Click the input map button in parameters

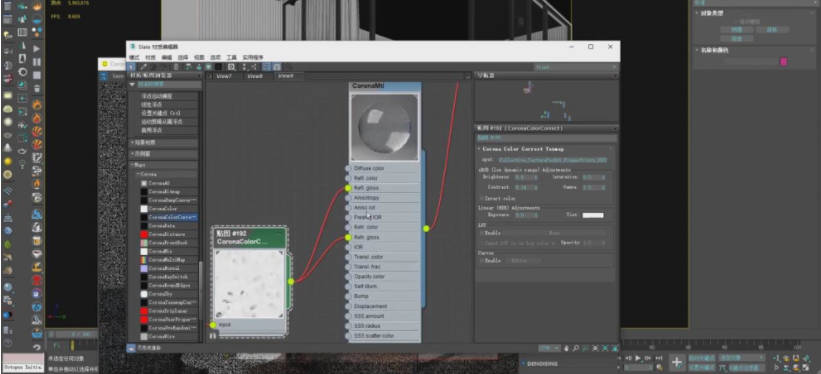pos(553,160)
